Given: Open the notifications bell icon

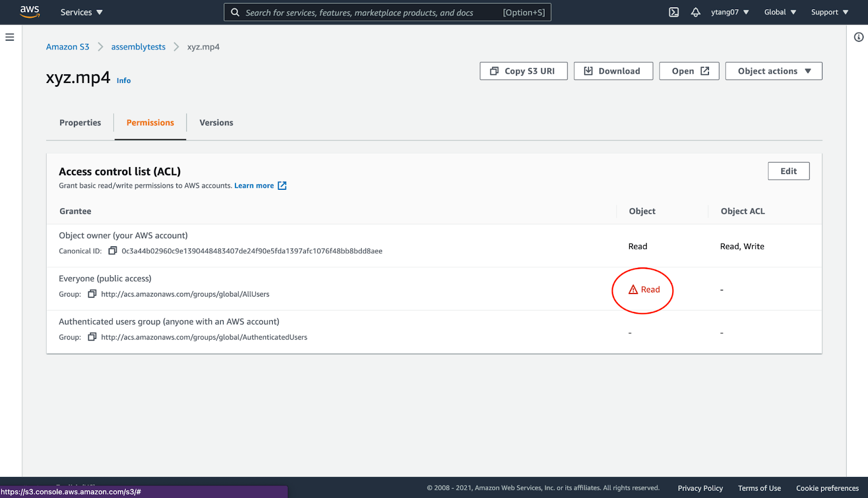Looking at the screenshot, I should (695, 12).
